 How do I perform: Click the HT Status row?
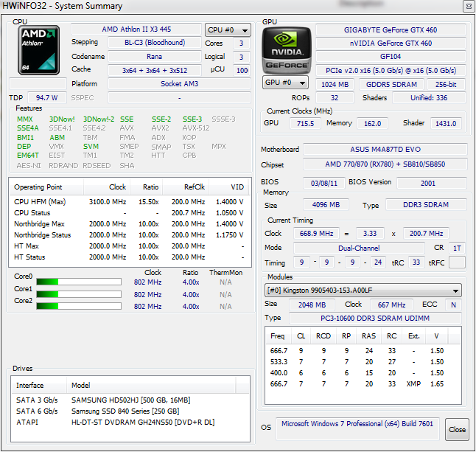[x=130, y=257]
